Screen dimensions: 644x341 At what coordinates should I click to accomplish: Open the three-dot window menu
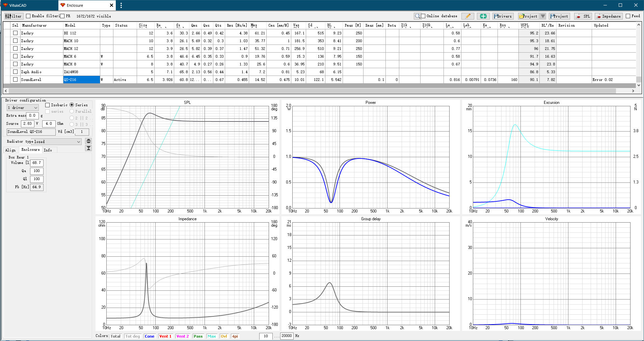pyautogui.click(x=121, y=5)
